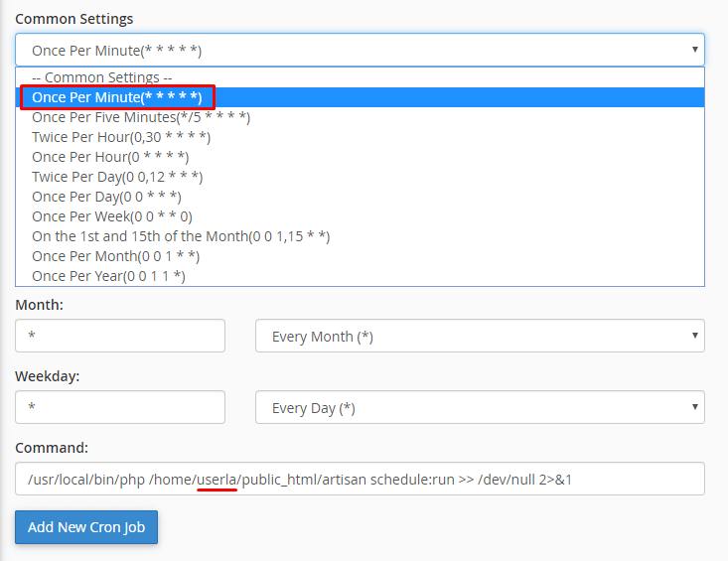This screenshot has height=561, width=728.
Task: Select Once Per Minute option
Action: [x=117, y=97]
